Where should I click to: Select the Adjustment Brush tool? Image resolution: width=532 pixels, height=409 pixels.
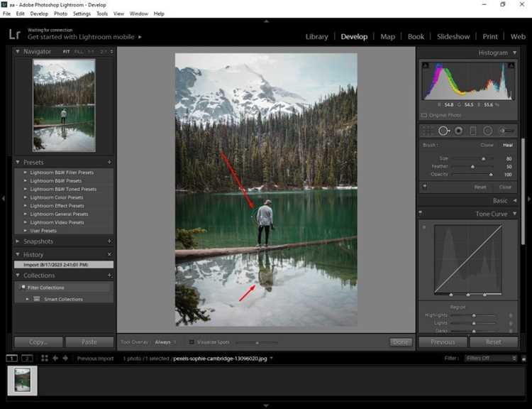point(506,131)
